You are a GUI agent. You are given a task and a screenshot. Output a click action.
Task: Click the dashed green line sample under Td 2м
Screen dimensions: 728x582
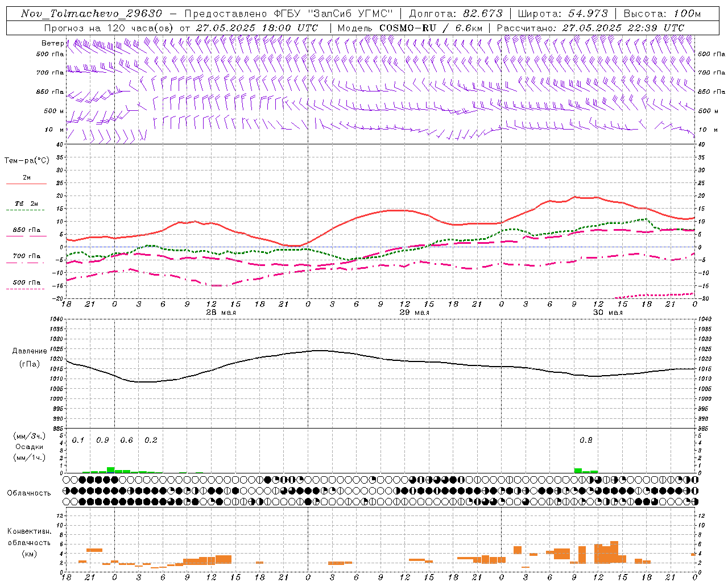tap(26, 210)
